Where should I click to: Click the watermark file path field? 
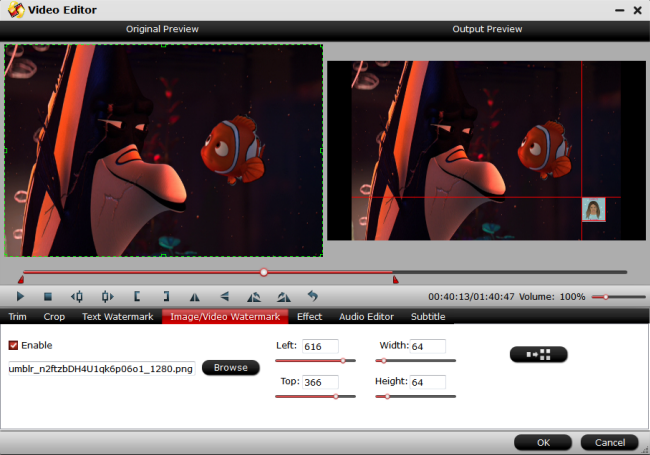(x=101, y=368)
